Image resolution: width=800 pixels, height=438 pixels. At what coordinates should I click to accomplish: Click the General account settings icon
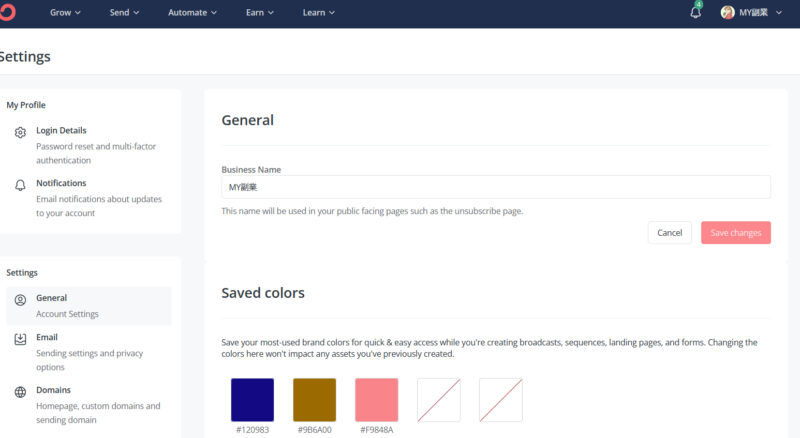(x=20, y=299)
